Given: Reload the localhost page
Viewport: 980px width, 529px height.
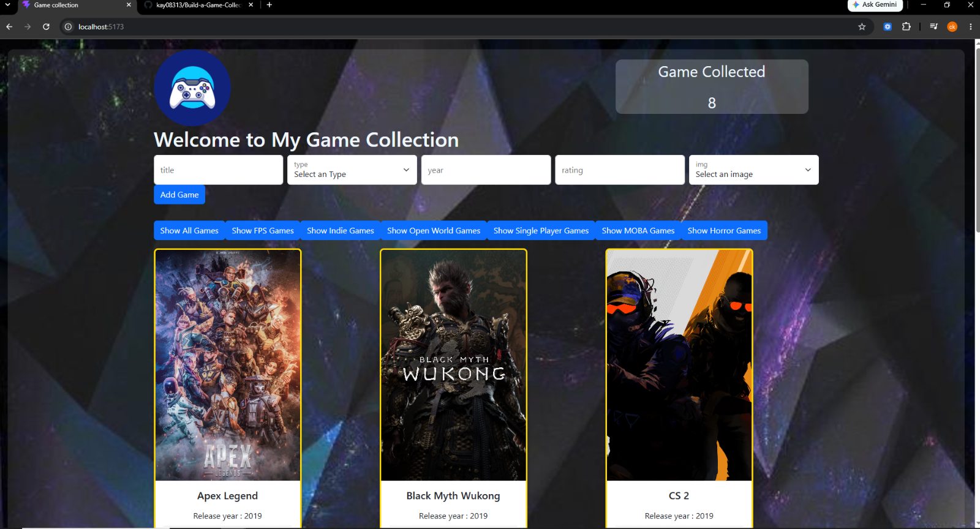Looking at the screenshot, I should pos(46,26).
